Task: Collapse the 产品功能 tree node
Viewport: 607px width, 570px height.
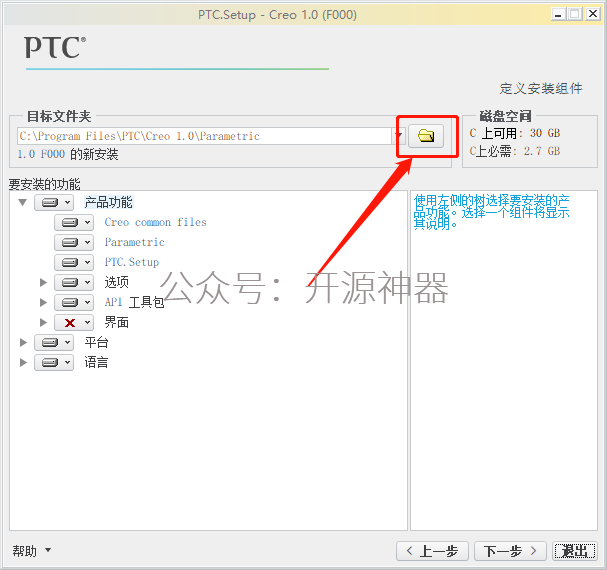Action: 23,202
